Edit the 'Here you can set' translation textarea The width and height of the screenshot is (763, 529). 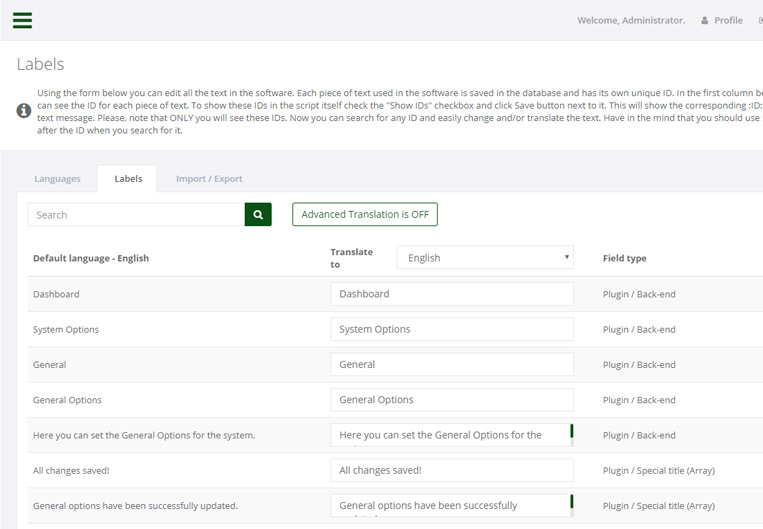click(x=449, y=435)
